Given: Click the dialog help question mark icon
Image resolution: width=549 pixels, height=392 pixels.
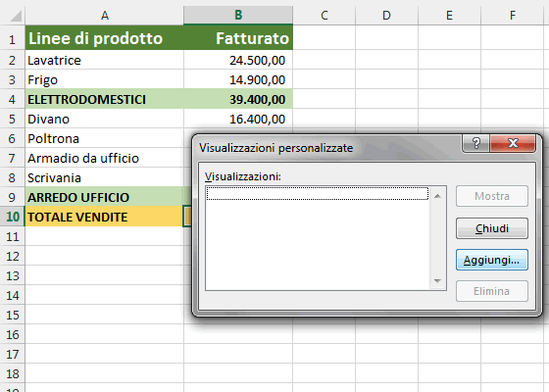Looking at the screenshot, I should [476, 143].
